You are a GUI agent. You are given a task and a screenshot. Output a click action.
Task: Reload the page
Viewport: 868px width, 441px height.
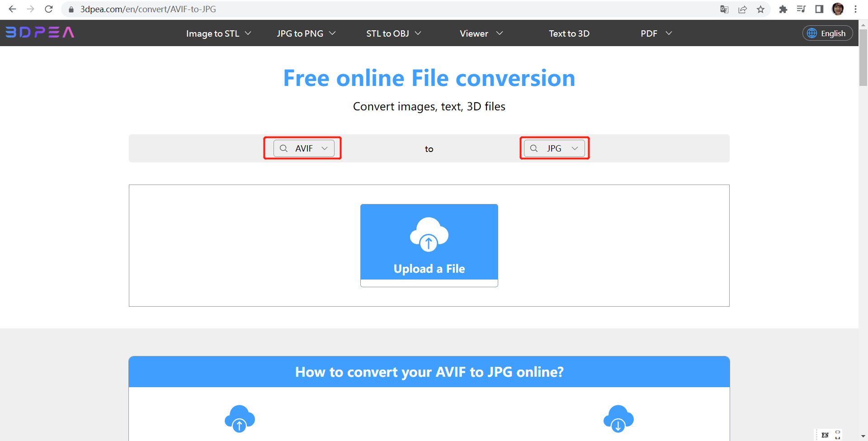[x=49, y=9]
